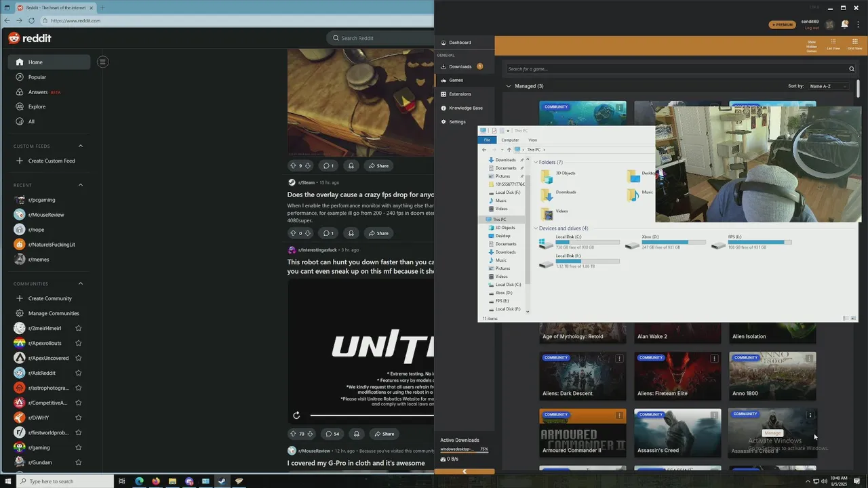868x488 pixels.
Task: Collapse Custom Feeds section on Reddit
Action: click(81, 146)
